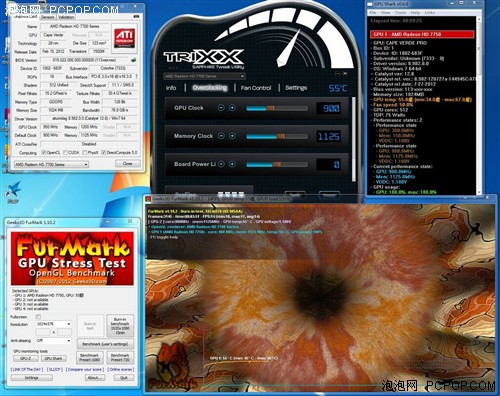Toggle the CUDA checkbox
The width and height of the screenshot is (500, 396).
tap(66, 153)
